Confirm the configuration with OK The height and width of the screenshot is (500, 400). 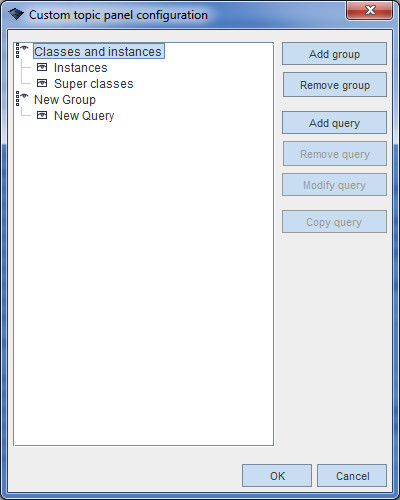[277, 476]
